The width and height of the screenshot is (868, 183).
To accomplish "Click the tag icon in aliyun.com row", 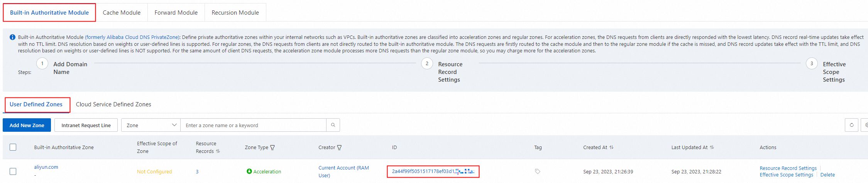I will (538, 171).
